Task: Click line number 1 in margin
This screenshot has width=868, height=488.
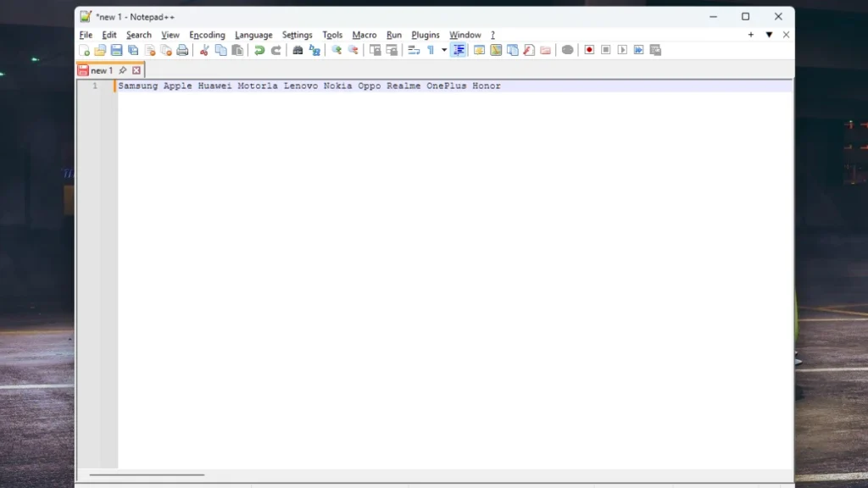Action: tap(95, 86)
